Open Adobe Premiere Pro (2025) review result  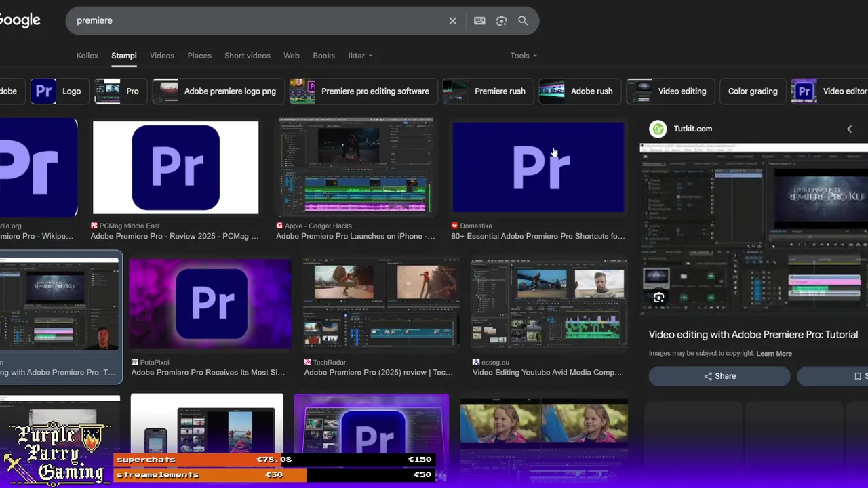point(378,373)
